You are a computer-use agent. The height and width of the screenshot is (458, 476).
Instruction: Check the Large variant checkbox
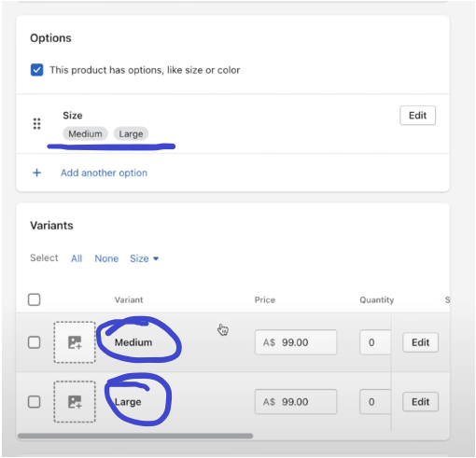click(x=35, y=402)
